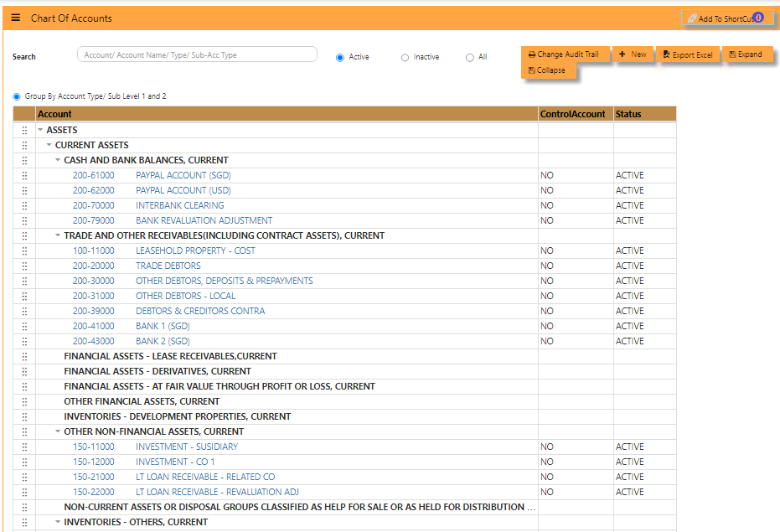Click the Add To ShortCut button

(x=727, y=18)
